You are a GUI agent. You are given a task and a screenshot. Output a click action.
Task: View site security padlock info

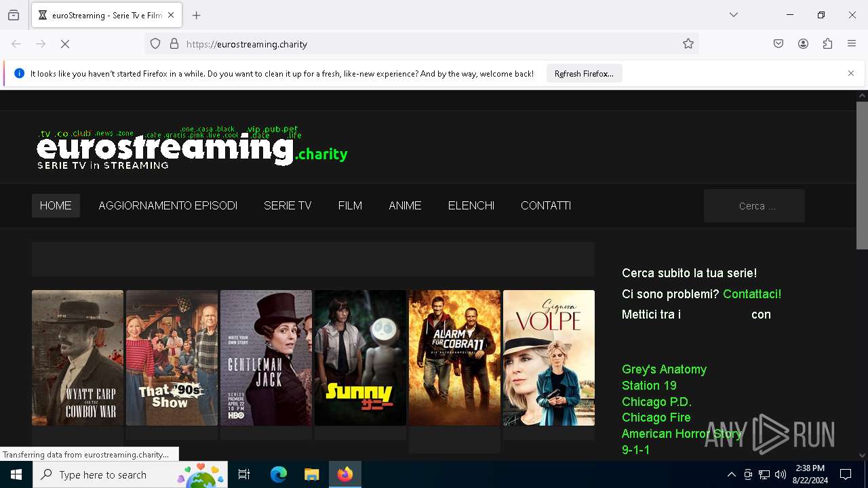[174, 44]
